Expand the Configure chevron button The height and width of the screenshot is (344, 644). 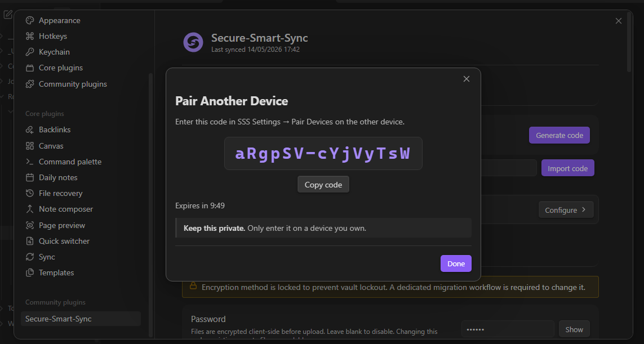566,210
